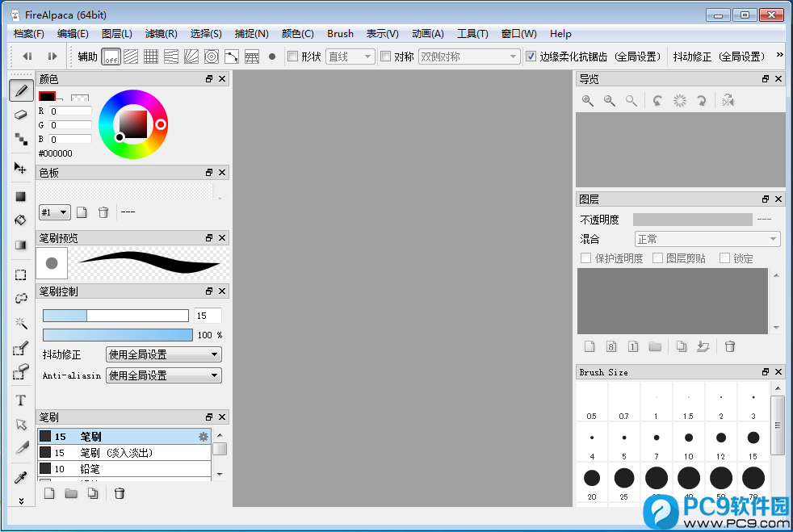Toggle the 形状 checkbox
Viewport: 793px width, 532px height.
(x=292, y=57)
